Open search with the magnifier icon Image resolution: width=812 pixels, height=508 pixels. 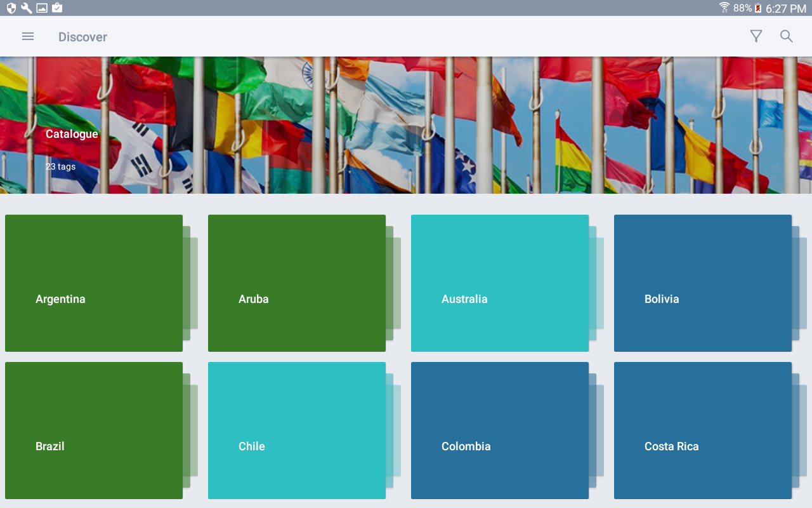(787, 36)
